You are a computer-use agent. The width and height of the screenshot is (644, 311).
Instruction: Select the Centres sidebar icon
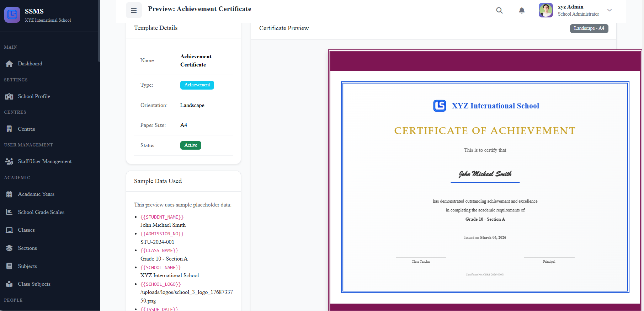(x=9, y=129)
